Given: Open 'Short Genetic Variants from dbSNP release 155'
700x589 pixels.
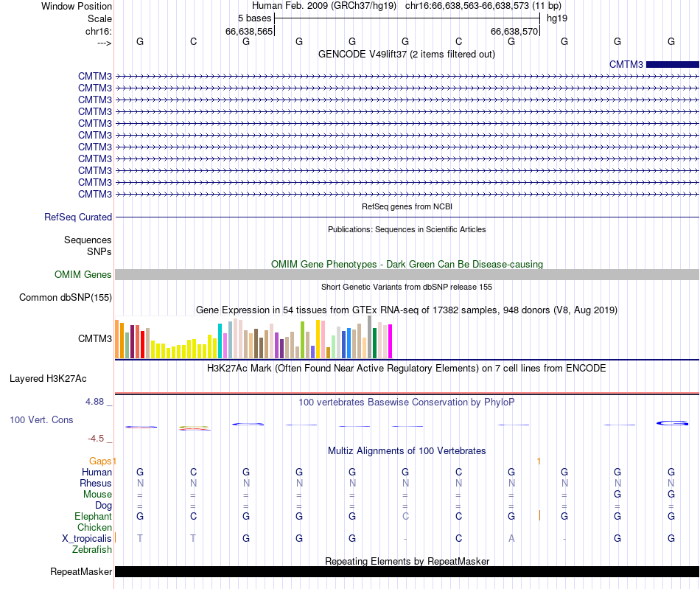Looking at the screenshot, I should 407,287.
